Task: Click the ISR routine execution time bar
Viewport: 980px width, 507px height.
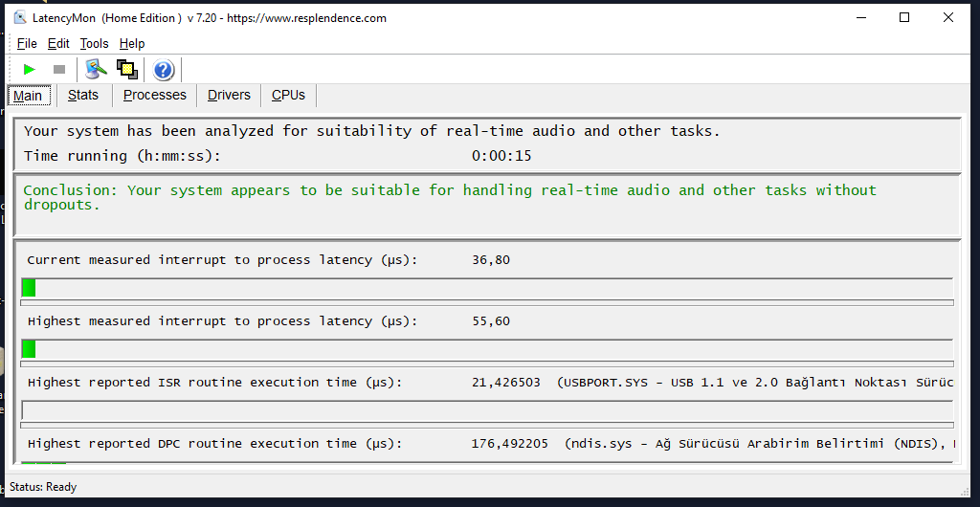Action: click(487, 410)
